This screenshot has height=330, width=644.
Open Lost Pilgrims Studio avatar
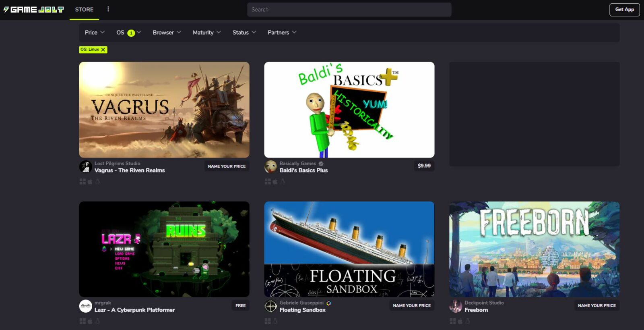click(86, 167)
